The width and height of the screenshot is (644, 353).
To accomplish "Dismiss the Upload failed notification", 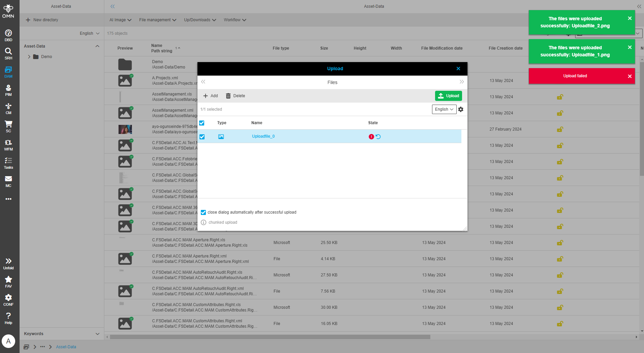I will pos(629,76).
